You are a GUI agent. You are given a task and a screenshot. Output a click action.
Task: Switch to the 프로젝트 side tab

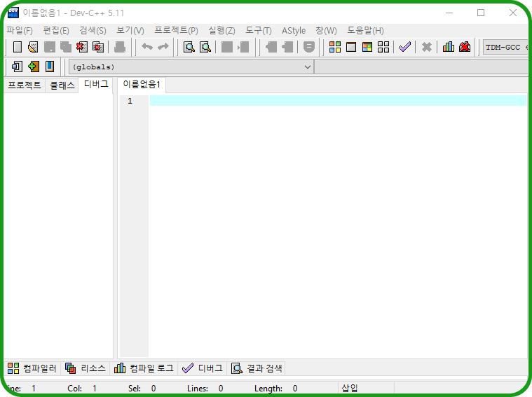point(24,85)
